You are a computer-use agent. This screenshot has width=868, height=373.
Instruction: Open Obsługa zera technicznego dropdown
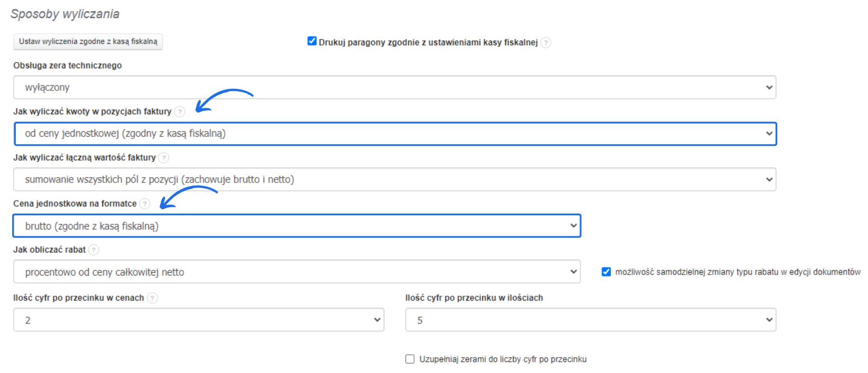394,87
